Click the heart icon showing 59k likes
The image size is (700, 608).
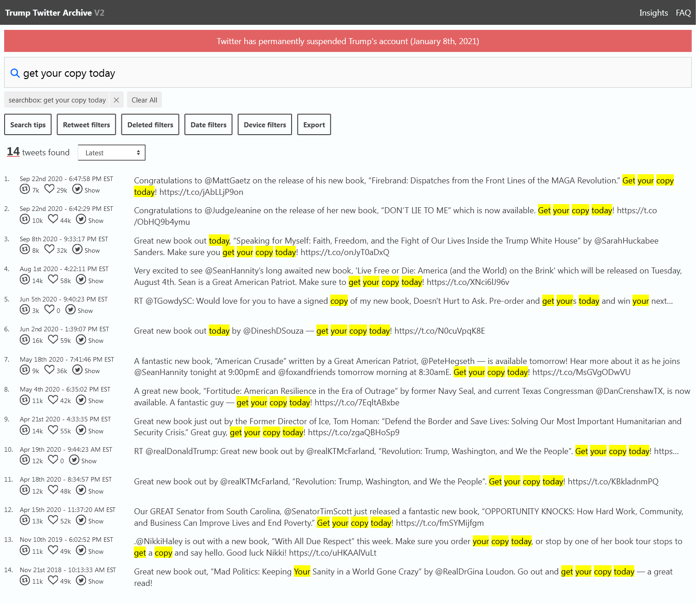tap(53, 339)
